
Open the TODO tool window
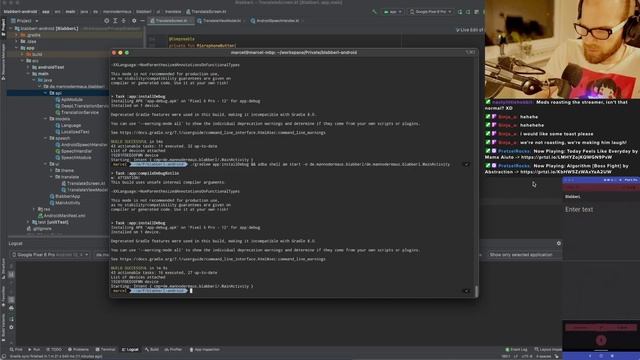(x=53, y=349)
